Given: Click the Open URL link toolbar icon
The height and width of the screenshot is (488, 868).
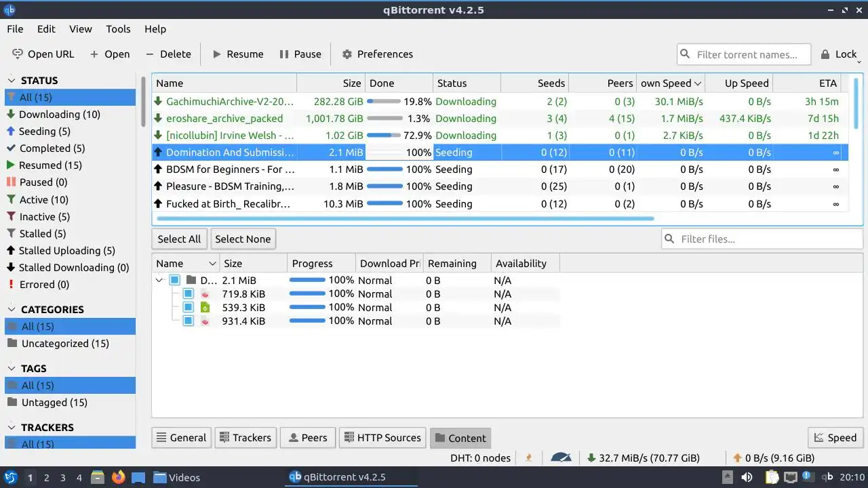Looking at the screenshot, I should click(x=18, y=54).
